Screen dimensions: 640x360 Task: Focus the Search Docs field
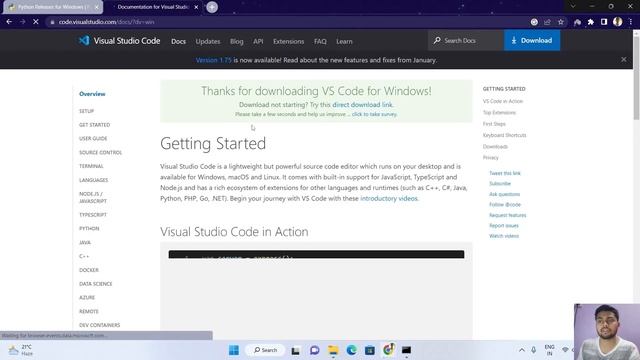466,40
